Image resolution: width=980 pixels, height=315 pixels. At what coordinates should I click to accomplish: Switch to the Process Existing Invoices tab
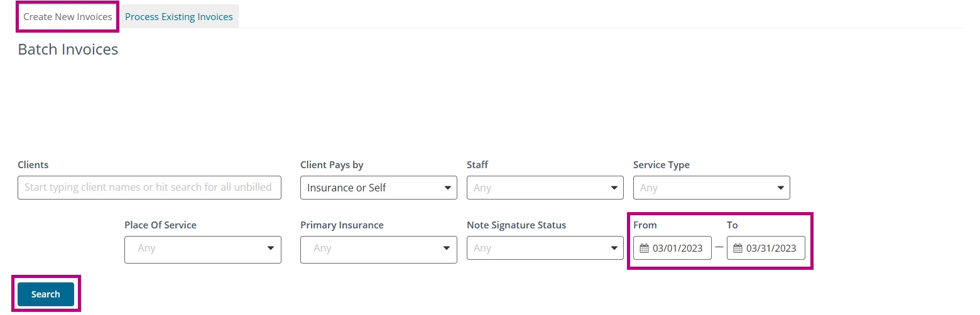pyautogui.click(x=179, y=17)
